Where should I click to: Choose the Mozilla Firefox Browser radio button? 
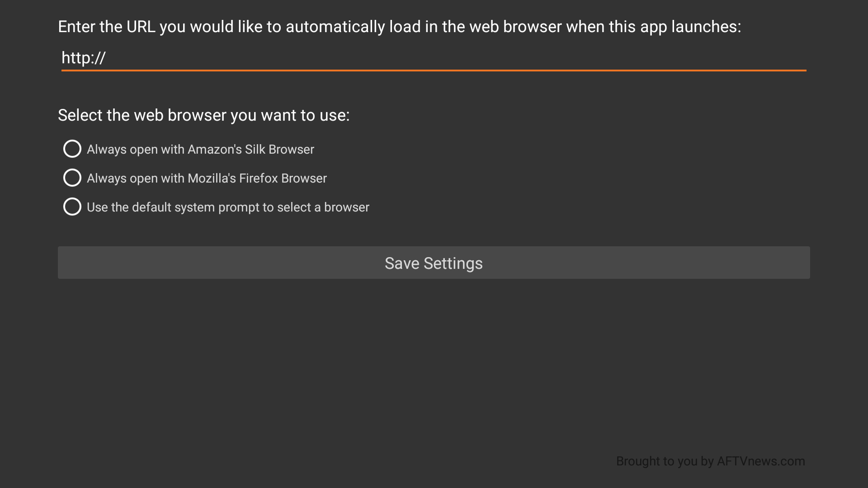[x=72, y=178]
